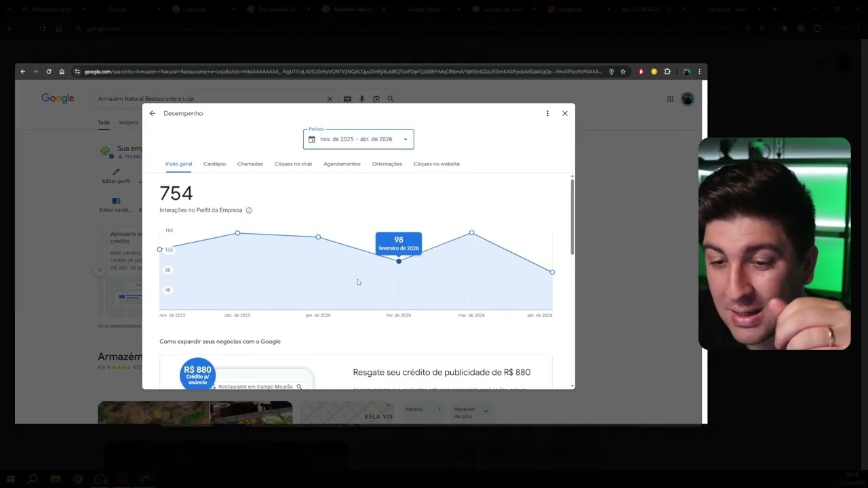Open the food photo thumbnail
The width and height of the screenshot is (868, 488).
point(153,413)
